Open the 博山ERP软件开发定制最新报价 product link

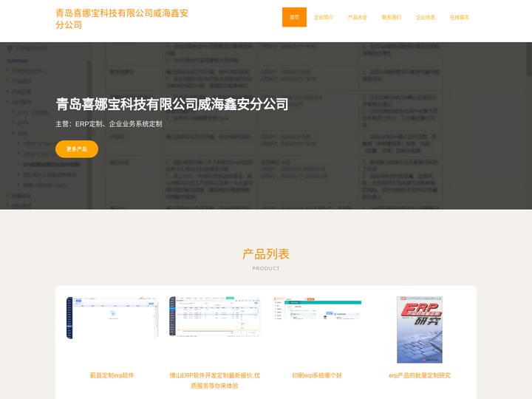pyautogui.click(x=214, y=381)
